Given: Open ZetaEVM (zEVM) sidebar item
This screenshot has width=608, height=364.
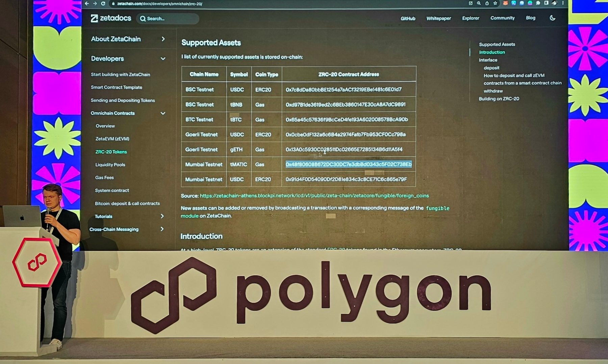Looking at the screenshot, I should (112, 139).
